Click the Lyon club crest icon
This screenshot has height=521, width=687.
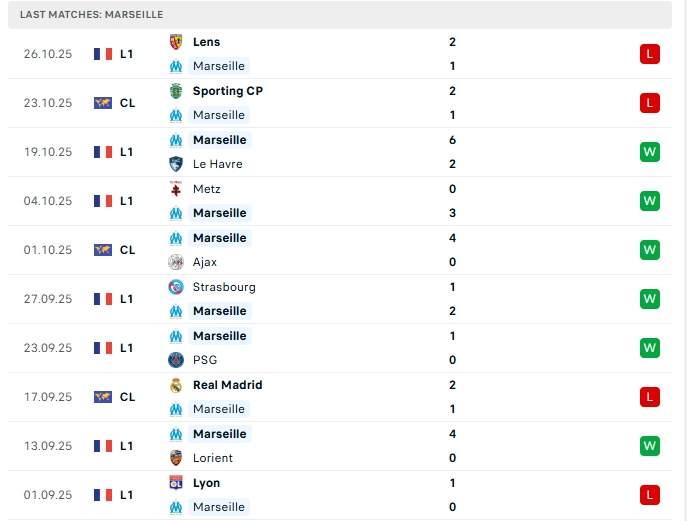point(177,483)
